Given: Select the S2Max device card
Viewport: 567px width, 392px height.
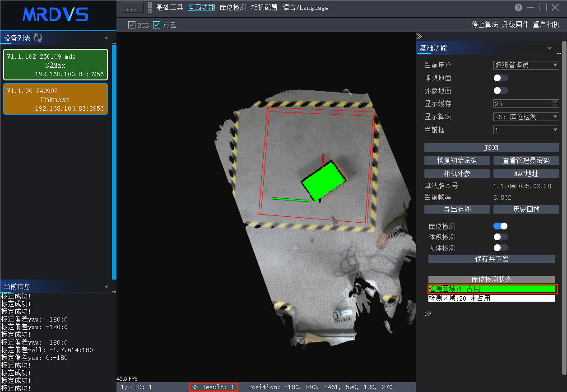Looking at the screenshot, I should point(56,65).
